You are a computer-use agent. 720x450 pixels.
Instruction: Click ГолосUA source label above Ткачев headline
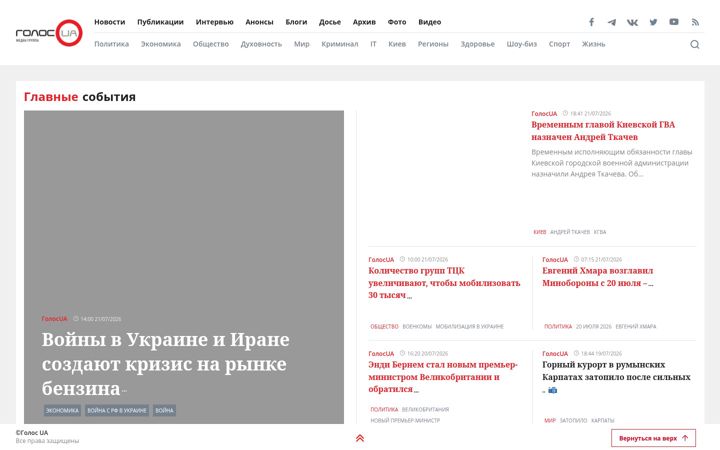pos(544,113)
